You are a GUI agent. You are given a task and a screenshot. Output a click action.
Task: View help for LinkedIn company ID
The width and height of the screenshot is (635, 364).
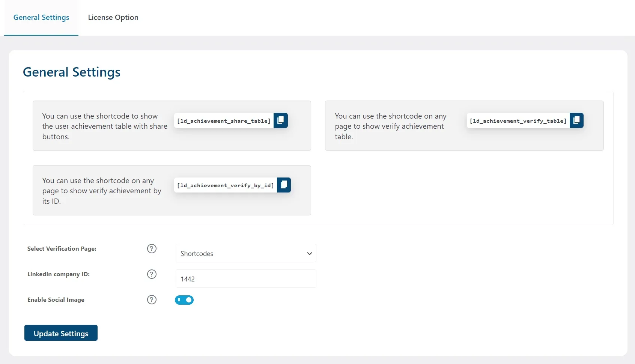tap(151, 274)
